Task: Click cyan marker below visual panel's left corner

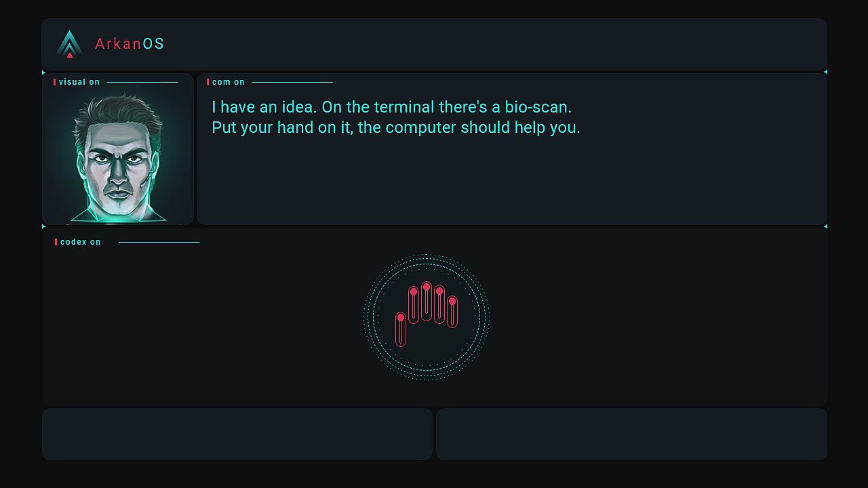Action: click(44, 226)
